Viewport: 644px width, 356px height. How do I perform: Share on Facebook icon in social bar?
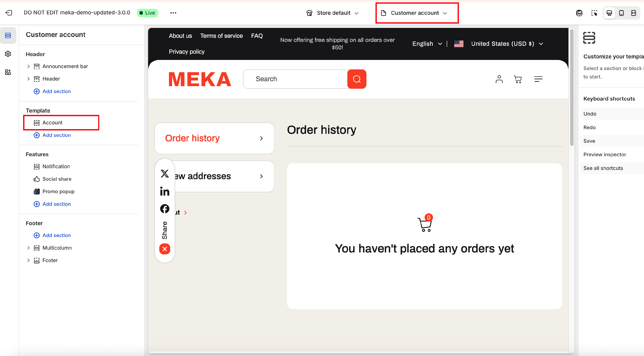pyautogui.click(x=165, y=209)
